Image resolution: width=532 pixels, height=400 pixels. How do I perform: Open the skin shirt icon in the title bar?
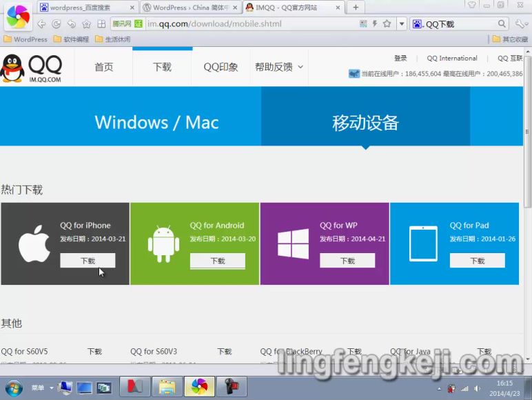coord(471,5)
